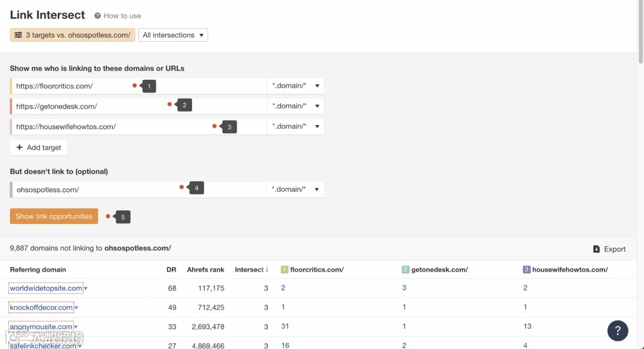Click housewifehowtos link count 2 for worldwidetopsite.com
This screenshot has height=349, width=644.
coord(525,288)
